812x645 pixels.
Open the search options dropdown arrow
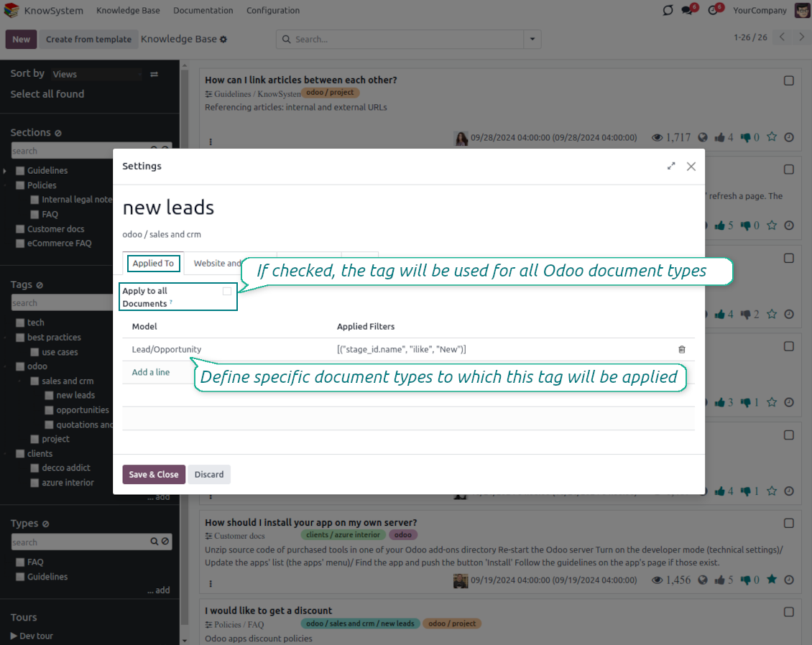tap(532, 40)
